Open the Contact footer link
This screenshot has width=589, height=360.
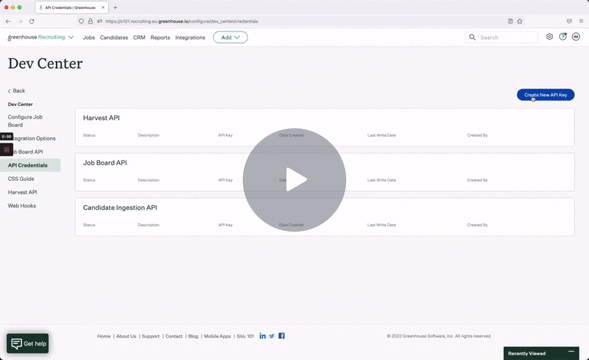174,336
